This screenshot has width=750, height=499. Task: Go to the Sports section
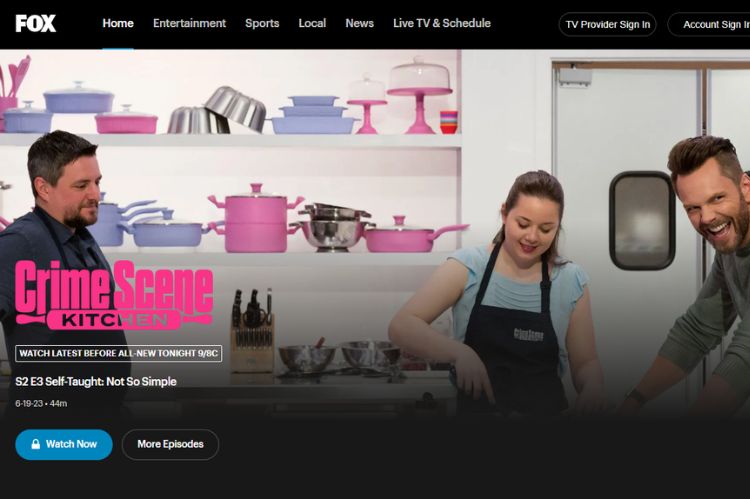[262, 23]
